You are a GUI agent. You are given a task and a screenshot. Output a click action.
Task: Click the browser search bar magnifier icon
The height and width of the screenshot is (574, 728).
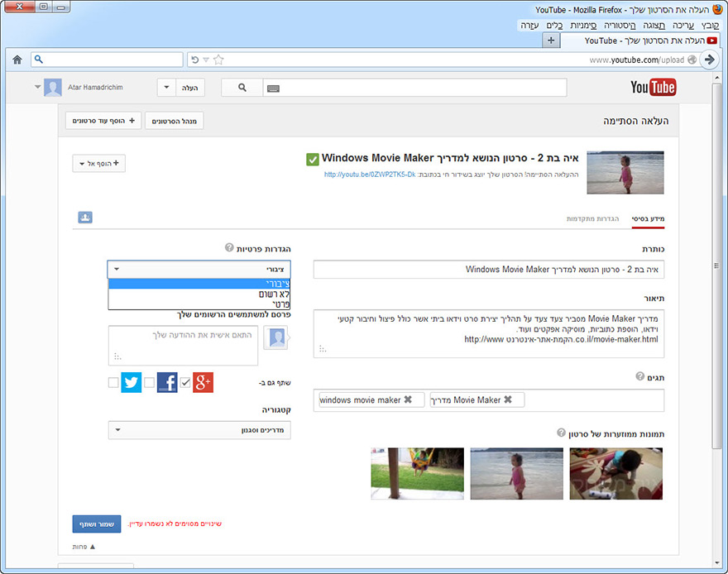tap(39, 60)
